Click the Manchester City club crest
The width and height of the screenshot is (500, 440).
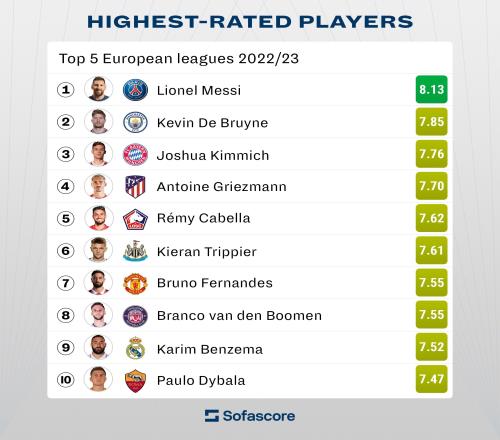pos(135,122)
